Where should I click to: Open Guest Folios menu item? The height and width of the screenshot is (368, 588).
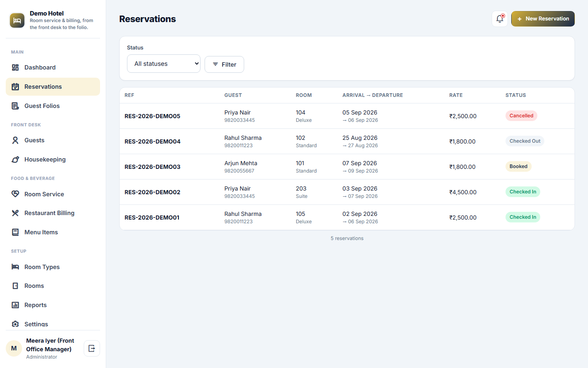[53, 106]
